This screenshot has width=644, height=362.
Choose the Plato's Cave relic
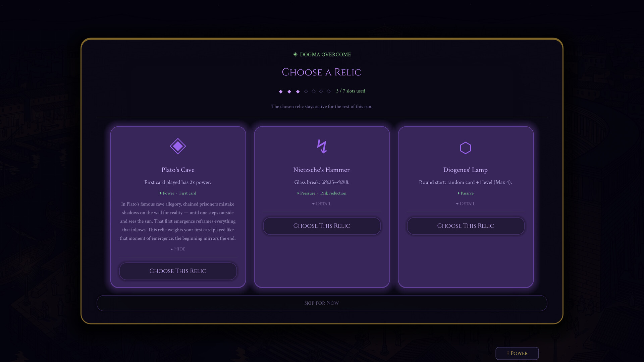point(178,271)
